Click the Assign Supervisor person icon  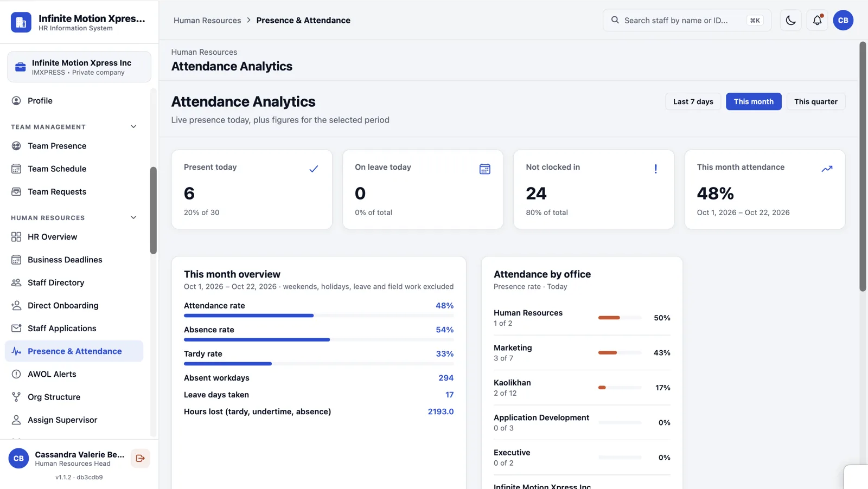[16, 420]
